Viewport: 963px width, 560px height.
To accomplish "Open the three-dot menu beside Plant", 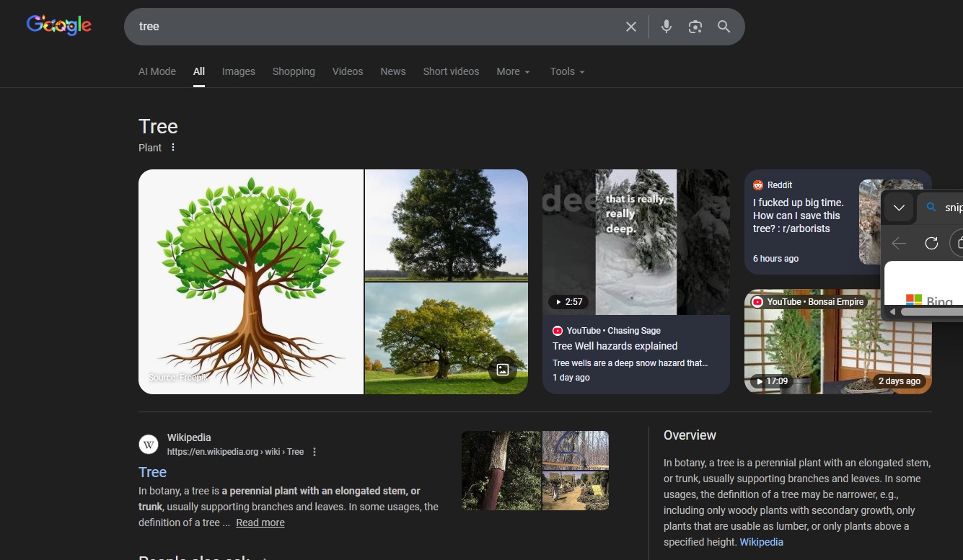I will pyautogui.click(x=173, y=148).
